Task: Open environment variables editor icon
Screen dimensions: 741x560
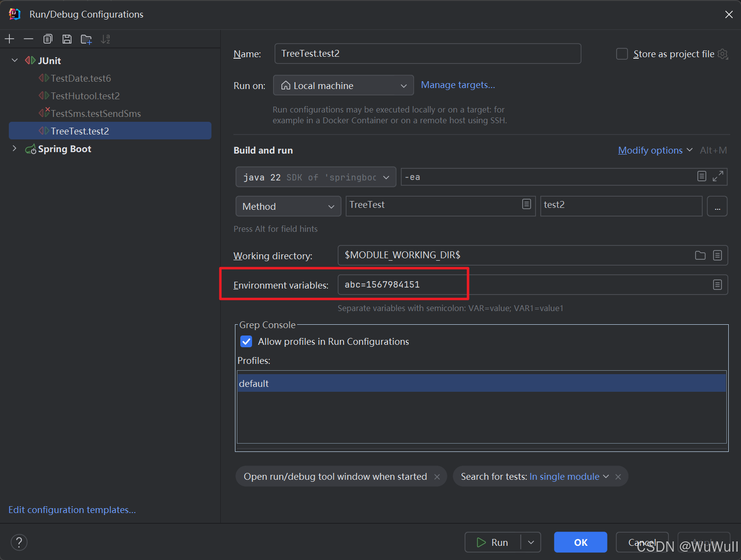Action: click(718, 285)
